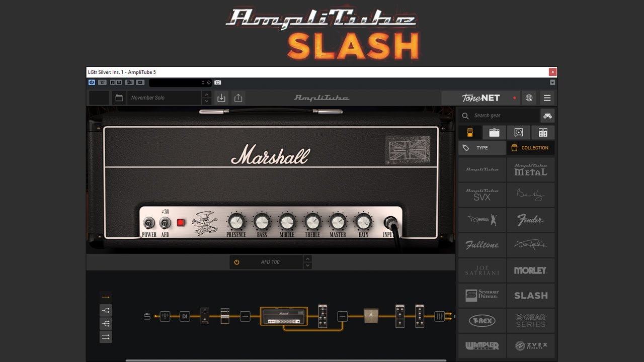Open the Seymour Duncan collection
The height and width of the screenshot is (362, 644).
click(x=482, y=295)
